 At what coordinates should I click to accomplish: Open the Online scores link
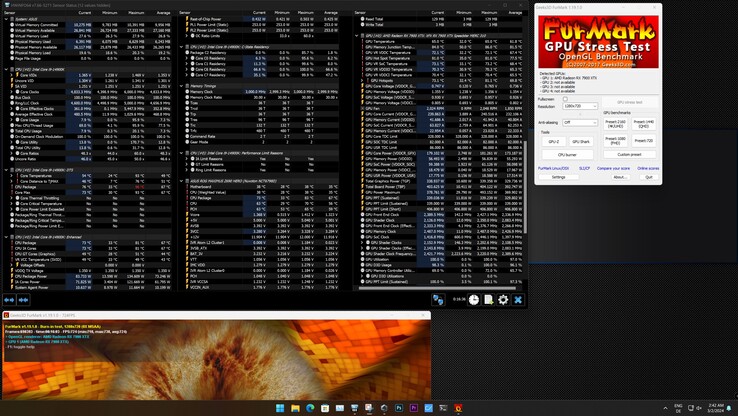(x=647, y=168)
